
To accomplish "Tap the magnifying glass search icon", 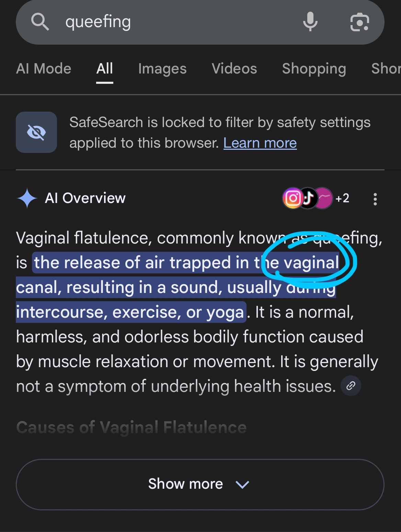I will tap(40, 22).
